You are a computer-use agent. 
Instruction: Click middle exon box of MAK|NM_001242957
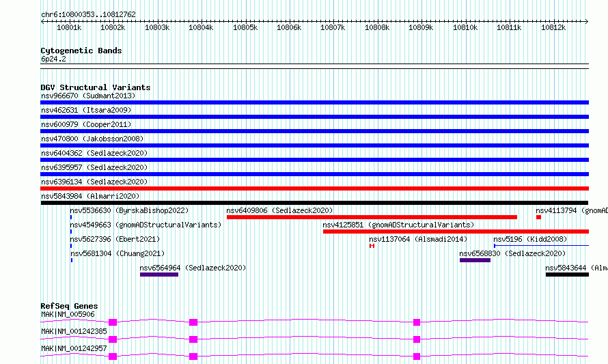tap(193, 356)
